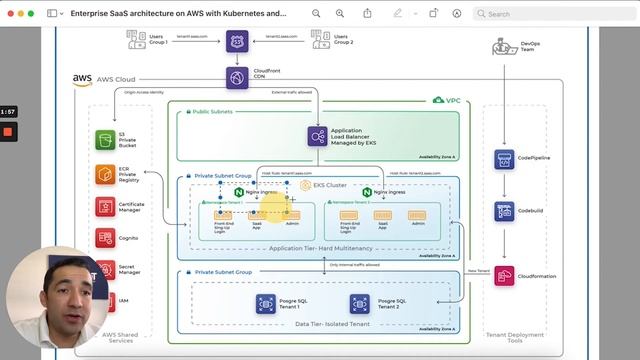Click the zoom in toolbar icon
The height and width of the screenshot is (360, 640).
340,13
